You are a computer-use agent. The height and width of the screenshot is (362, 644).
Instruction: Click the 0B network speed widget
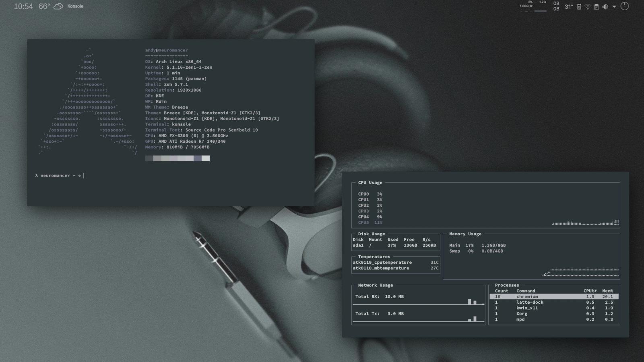(556, 6)
